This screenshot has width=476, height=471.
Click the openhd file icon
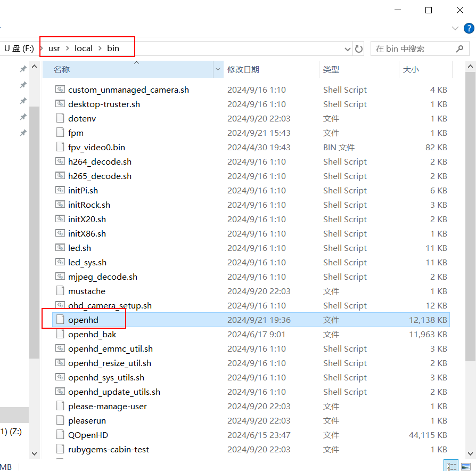coord(60,320)
